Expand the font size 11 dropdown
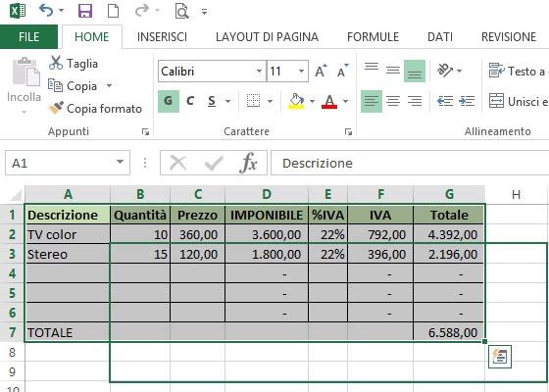This screenshot has height=392, width=549. [301, 71]
